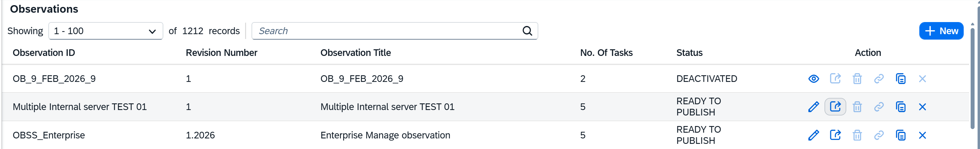Click the dropdown chevron next to Showing

pyautogui.click(x=152, y=32)
